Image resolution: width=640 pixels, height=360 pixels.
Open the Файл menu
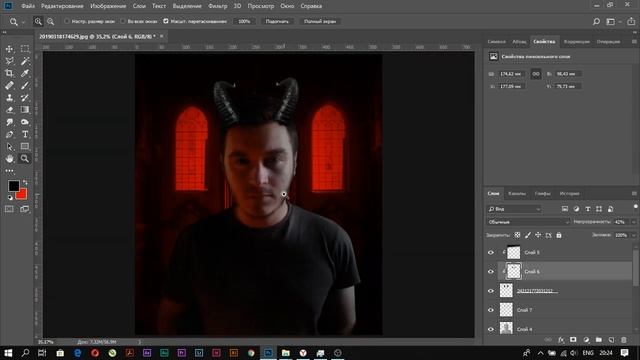(28, 6)
